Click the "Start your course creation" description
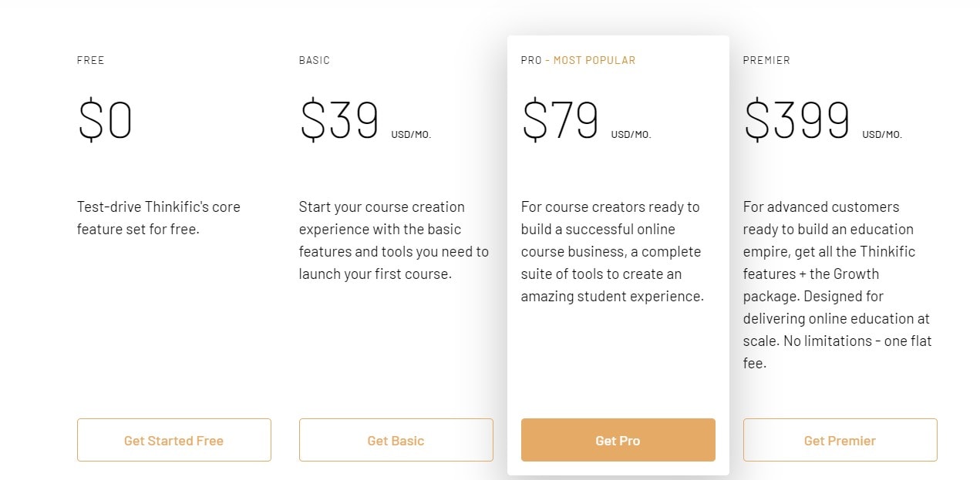This screenshot has height=480, width=980. tap(393, 240)
